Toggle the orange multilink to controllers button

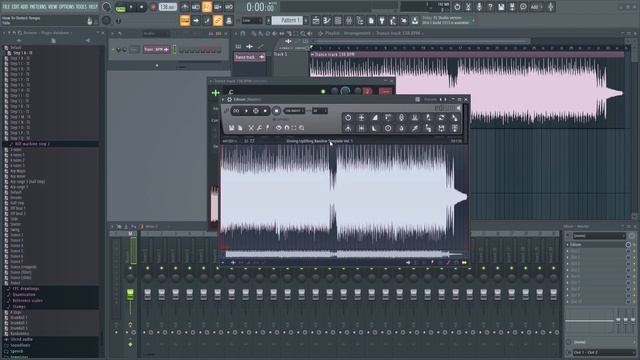(x=218, y=20)
